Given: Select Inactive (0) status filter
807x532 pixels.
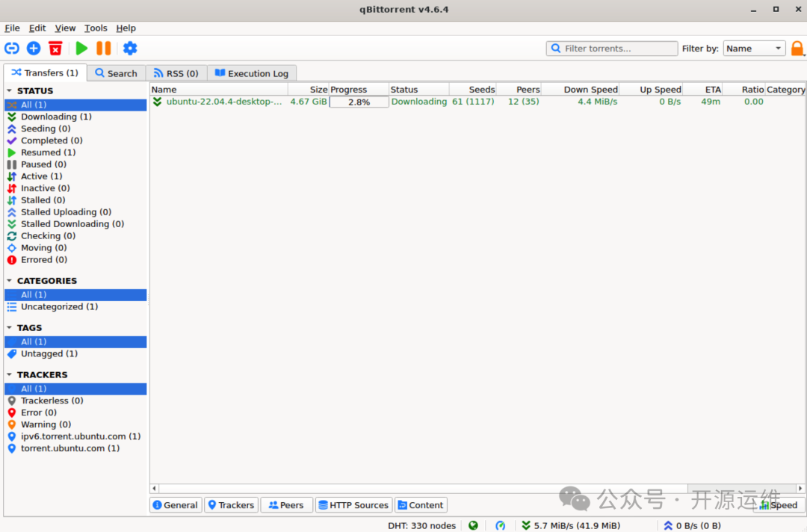Looking at the screenshot, I should pyautogui.click(x=75, y=188).
